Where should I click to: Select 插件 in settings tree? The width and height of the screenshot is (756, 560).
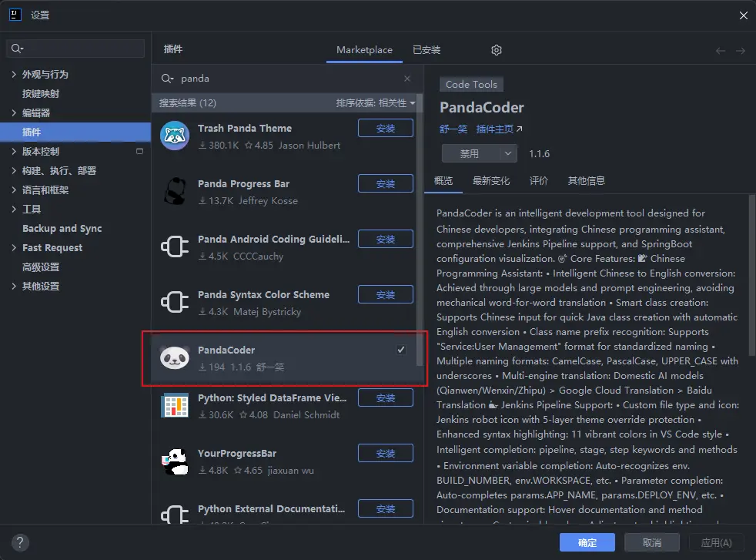tap(75, 132)
